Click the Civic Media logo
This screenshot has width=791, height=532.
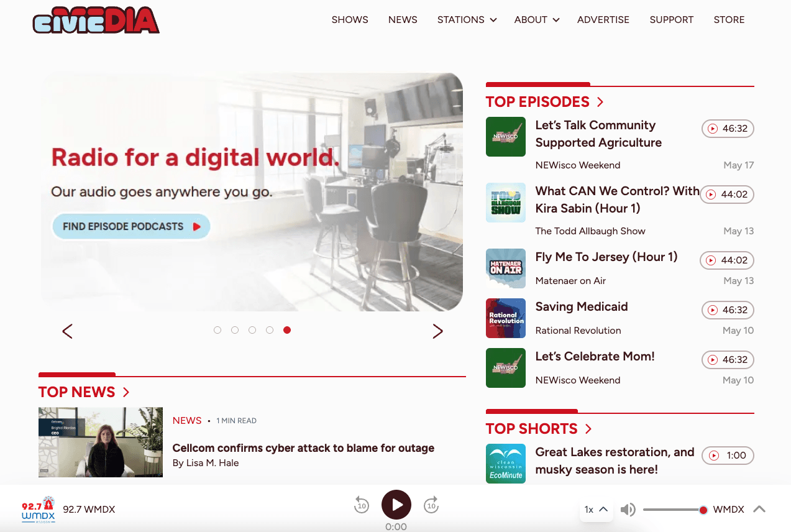[x=96, y=19]
